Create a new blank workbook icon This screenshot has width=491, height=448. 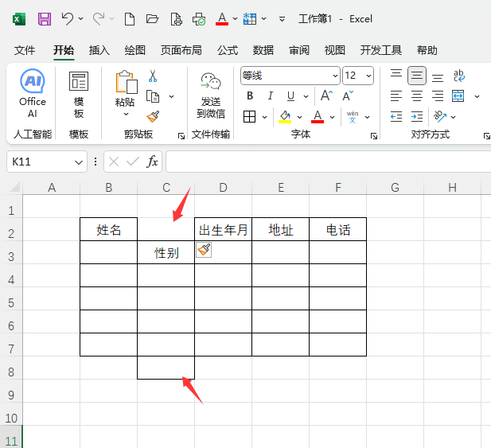pos(130,19)
